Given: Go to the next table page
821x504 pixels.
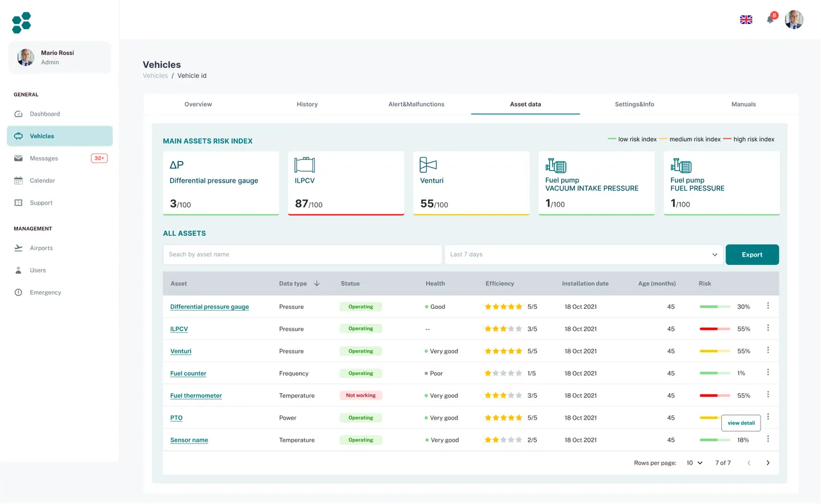Looking at the screenshot, I should (x=768, y=463).
